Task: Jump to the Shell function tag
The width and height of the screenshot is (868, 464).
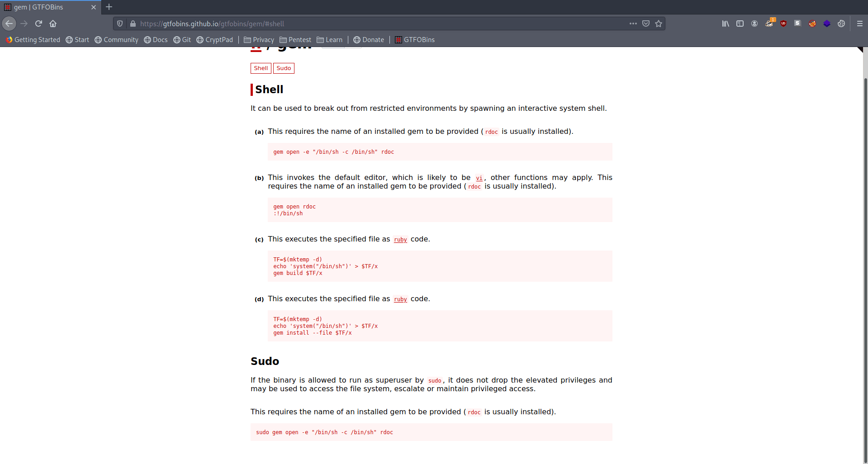Action: 261,68
